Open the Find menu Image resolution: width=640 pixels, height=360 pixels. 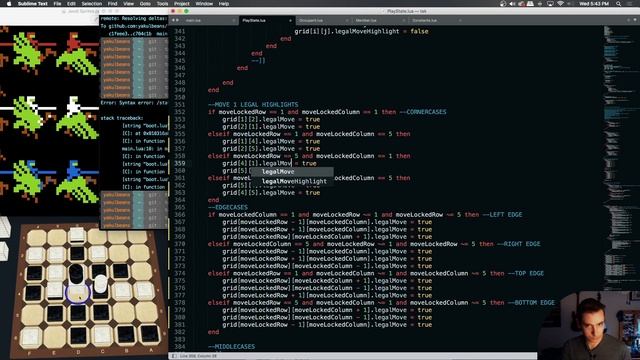coord(113,4)
